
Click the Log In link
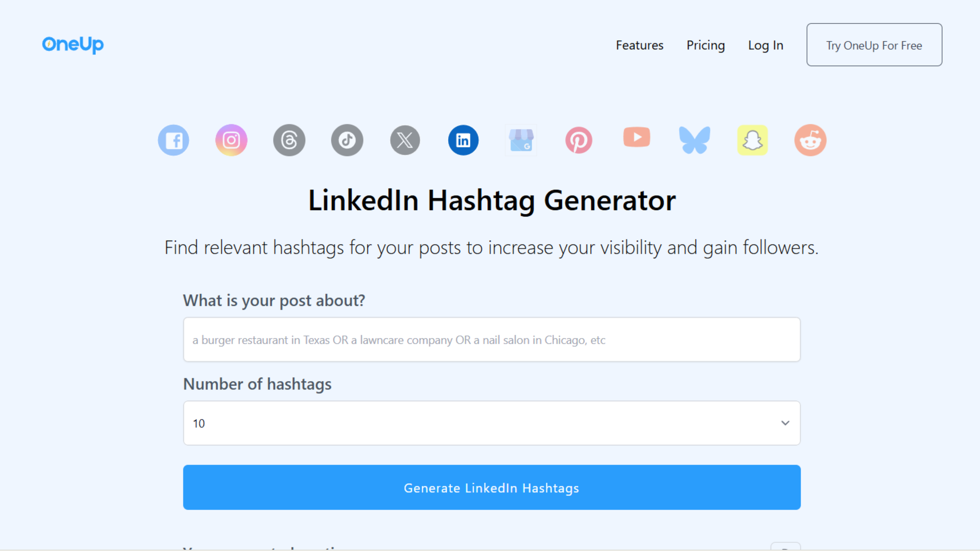pyautogui.click(x=765, y=45)
